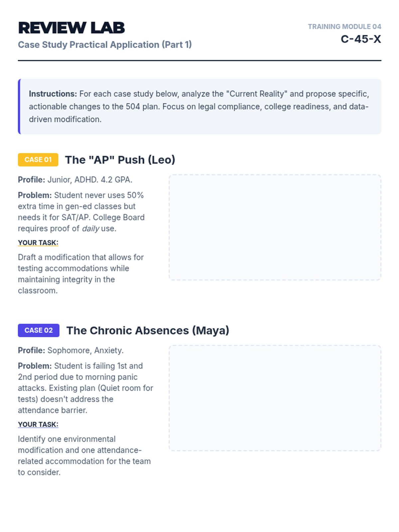Click the bold Instructions label
Image resolution: width=399 pixels, height=532 pixels.
(53, 94)
